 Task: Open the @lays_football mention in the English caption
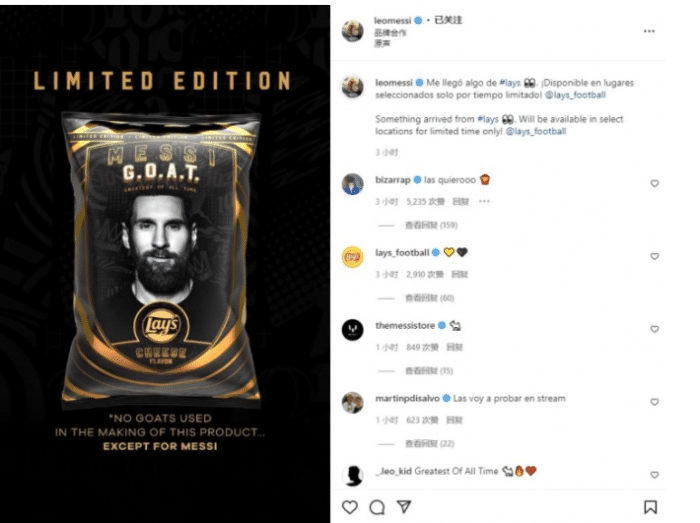pos(536,131)
